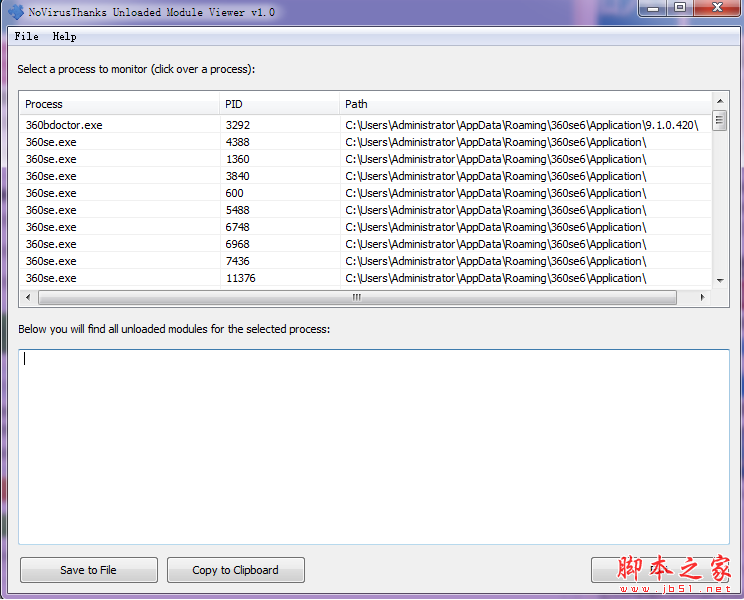Select the 360se.exe row with PID 6748
Image resolution: width=744 pixels, height=600 pixels.
[x=365, y=227]
